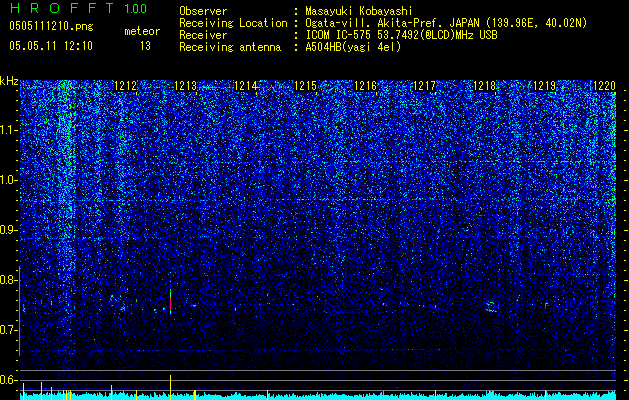629x400 pixels.
Task: Select observer name Masayuki Kobayashi
Action: 359,11
